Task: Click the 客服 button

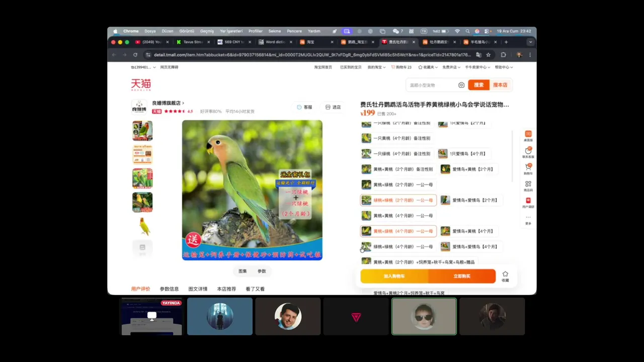Action: coord(304,107)
